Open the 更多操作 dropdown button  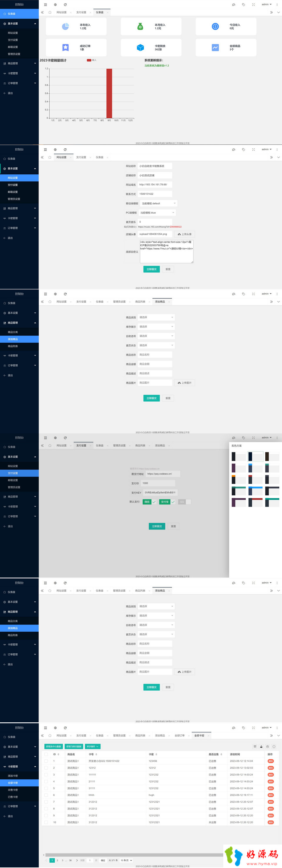click(93, 746)
